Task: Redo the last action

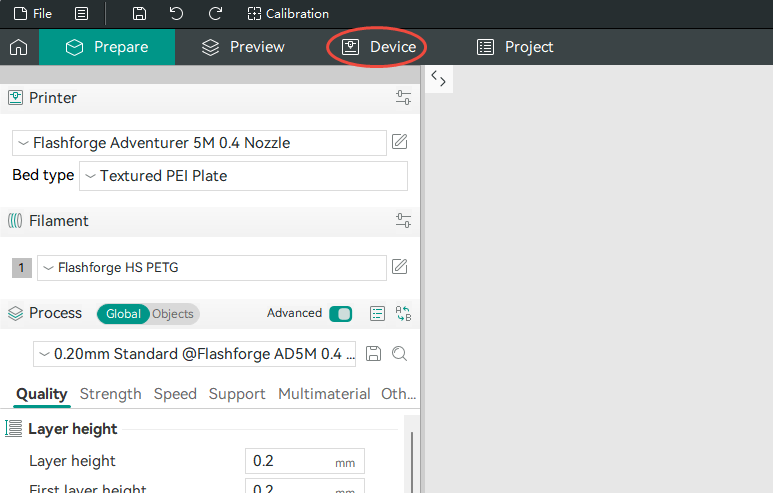Action: [x=215, y=14]
